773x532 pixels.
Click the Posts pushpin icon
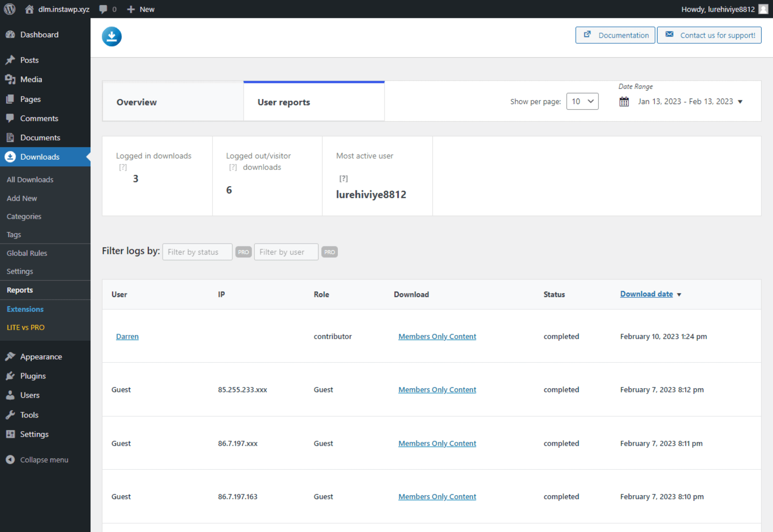pos(10,59)
